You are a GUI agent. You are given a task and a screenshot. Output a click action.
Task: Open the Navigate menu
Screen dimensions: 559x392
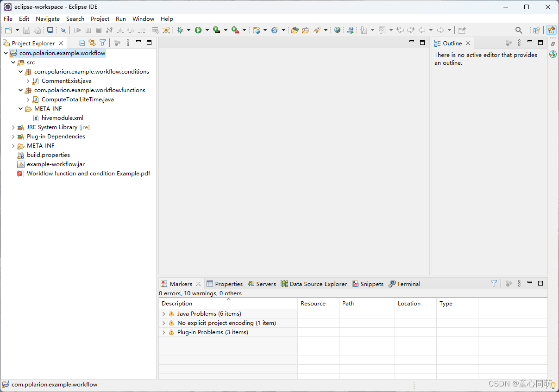(x=48, y=19)
